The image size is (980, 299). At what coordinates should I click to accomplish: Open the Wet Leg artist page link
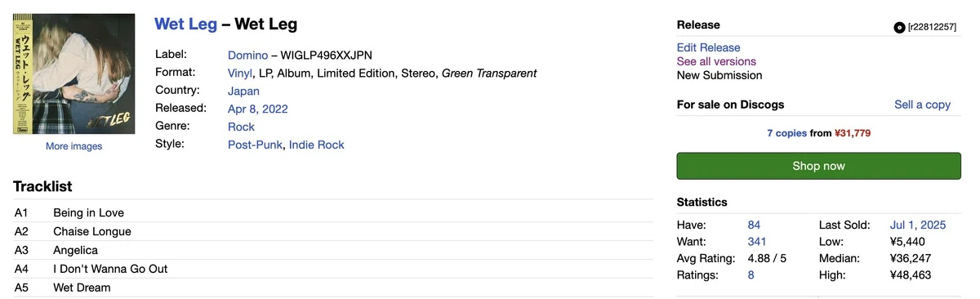[186, 25]
